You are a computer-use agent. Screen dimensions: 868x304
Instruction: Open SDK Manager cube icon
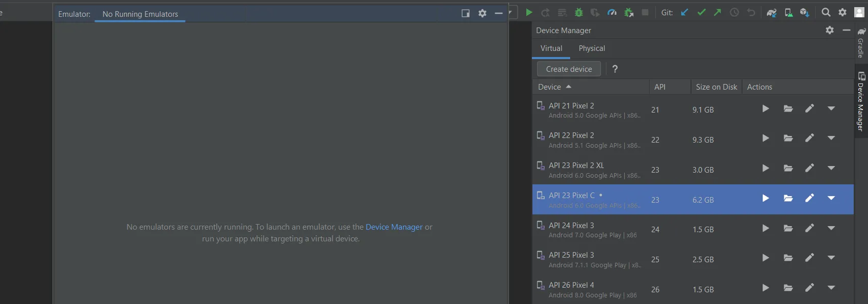pos(805,12)
